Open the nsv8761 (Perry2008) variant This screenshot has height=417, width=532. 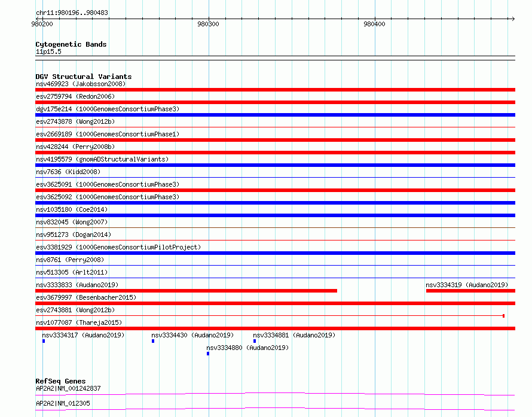(x=70, y=260)
